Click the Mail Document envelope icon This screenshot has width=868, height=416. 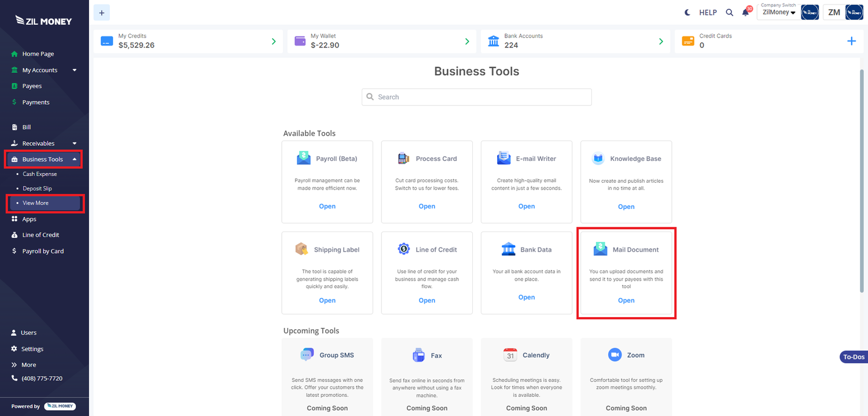pos(601,249)
